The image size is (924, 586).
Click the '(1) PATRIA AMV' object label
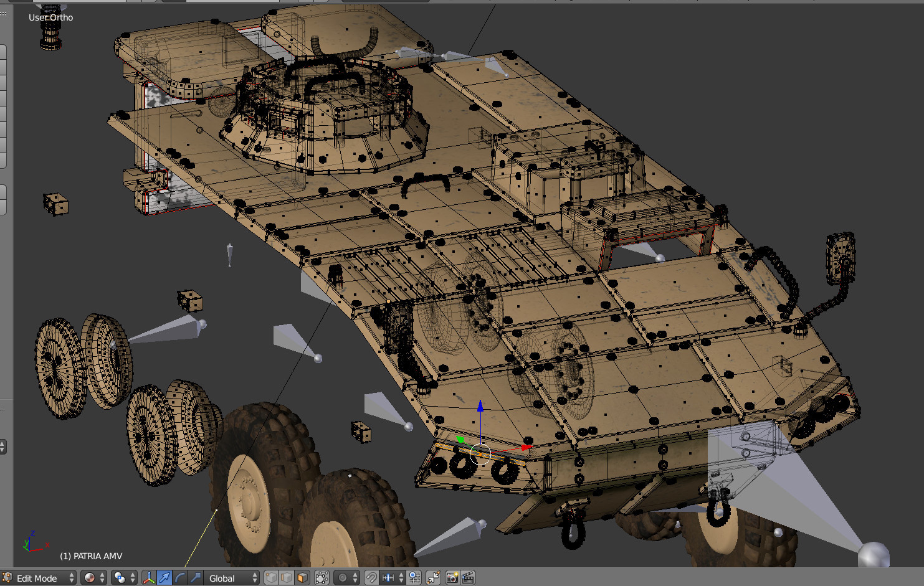click(91, 556)
